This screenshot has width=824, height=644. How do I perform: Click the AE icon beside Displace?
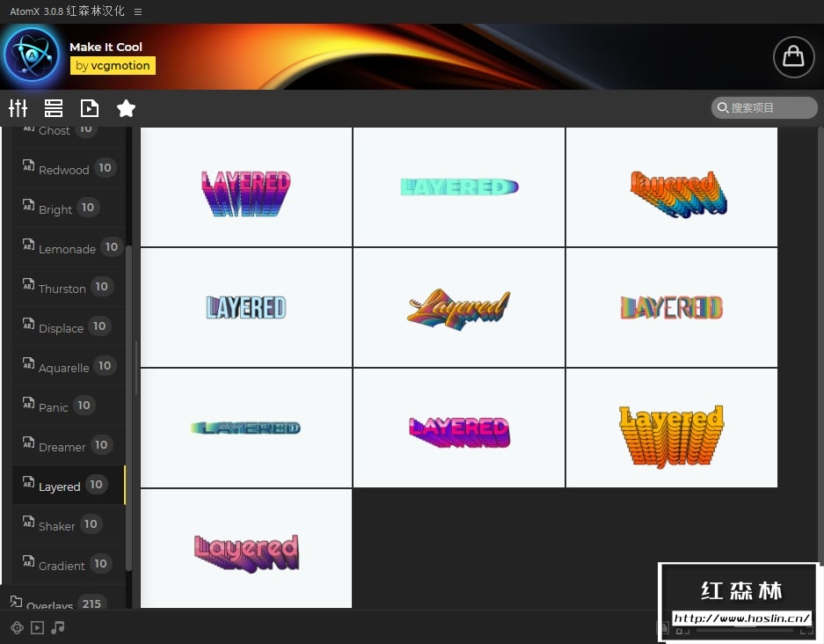[28, 323]
